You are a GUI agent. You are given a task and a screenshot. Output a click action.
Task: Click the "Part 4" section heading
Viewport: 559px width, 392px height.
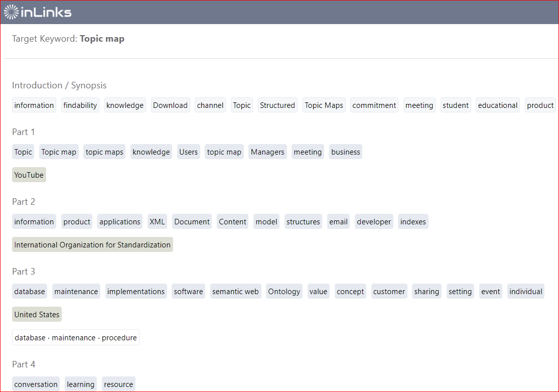(x=24, y=364)
